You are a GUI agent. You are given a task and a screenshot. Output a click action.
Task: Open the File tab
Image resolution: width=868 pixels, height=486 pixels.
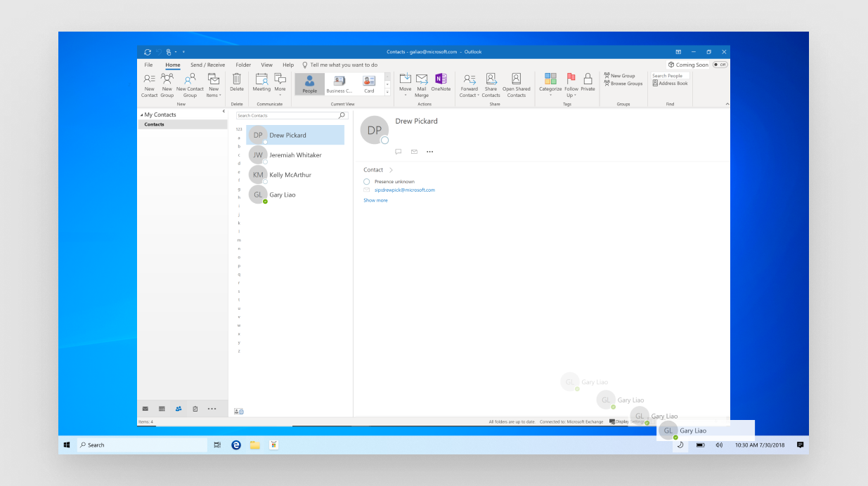tap(148, 65)
